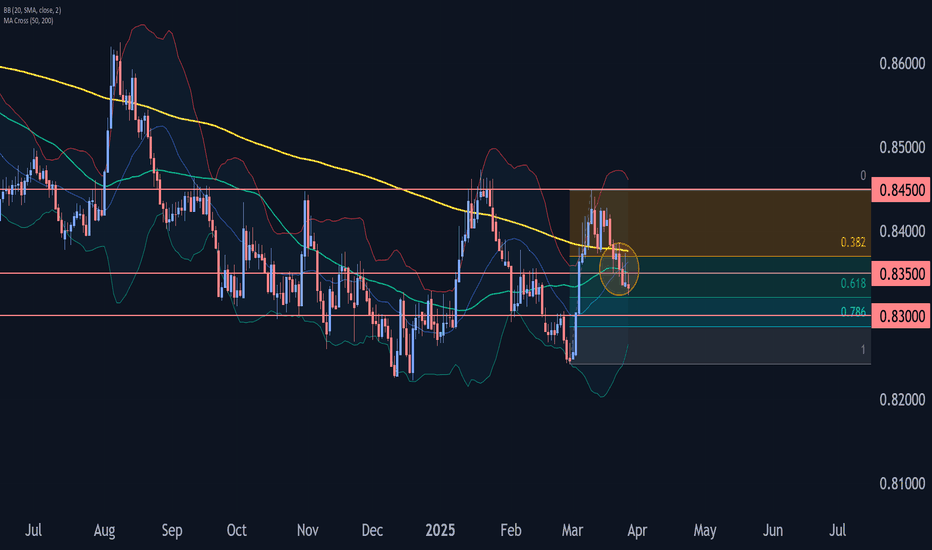Click the Oct label on time axis

coord(237,530)
